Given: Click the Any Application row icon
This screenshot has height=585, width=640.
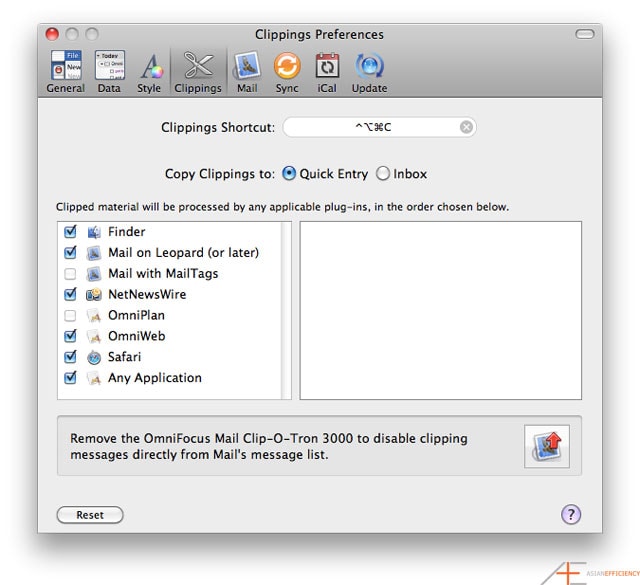Looking at the screenshot, I should [x=94, y=378].
